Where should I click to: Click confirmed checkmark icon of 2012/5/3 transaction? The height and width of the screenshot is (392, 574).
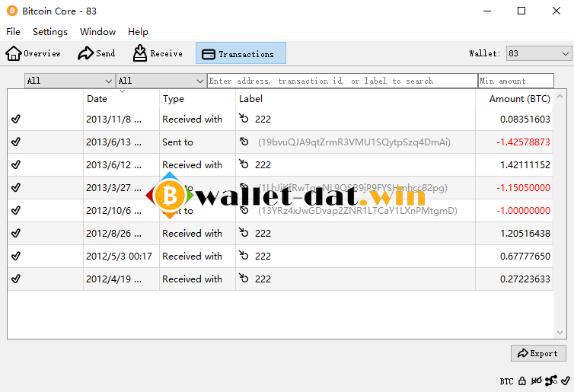tap(16, 256)
